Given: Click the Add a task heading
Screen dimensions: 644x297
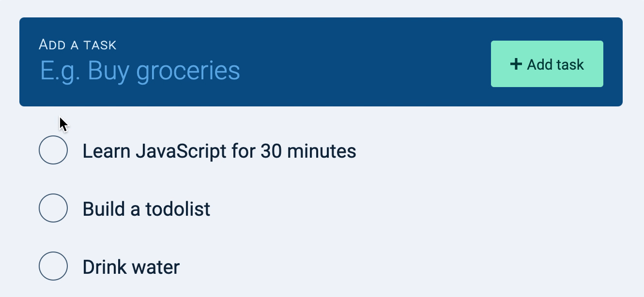Looking at the screenshot, I should (77, 44).
